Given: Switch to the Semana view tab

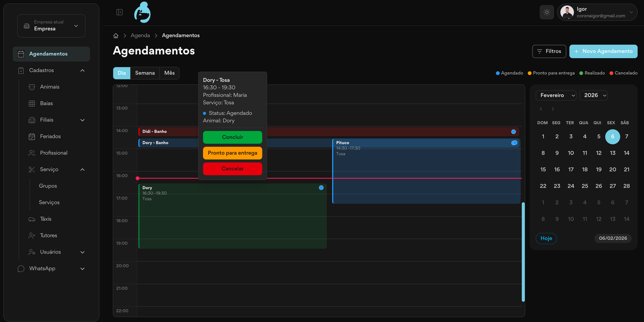Looking at the screenshot, I should [145, 73].
